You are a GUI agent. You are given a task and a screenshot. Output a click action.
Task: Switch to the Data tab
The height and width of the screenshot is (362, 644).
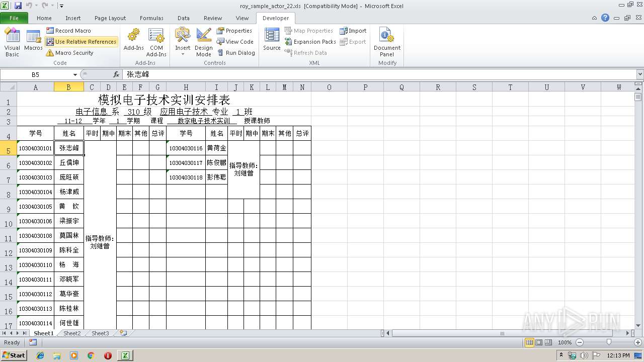pos(184,18)
